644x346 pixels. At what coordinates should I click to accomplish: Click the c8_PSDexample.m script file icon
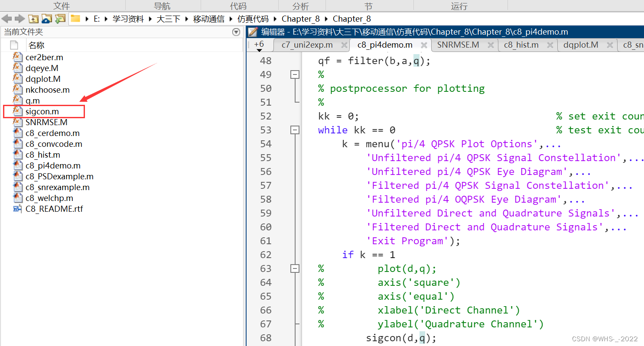click(x=18, y=176)
